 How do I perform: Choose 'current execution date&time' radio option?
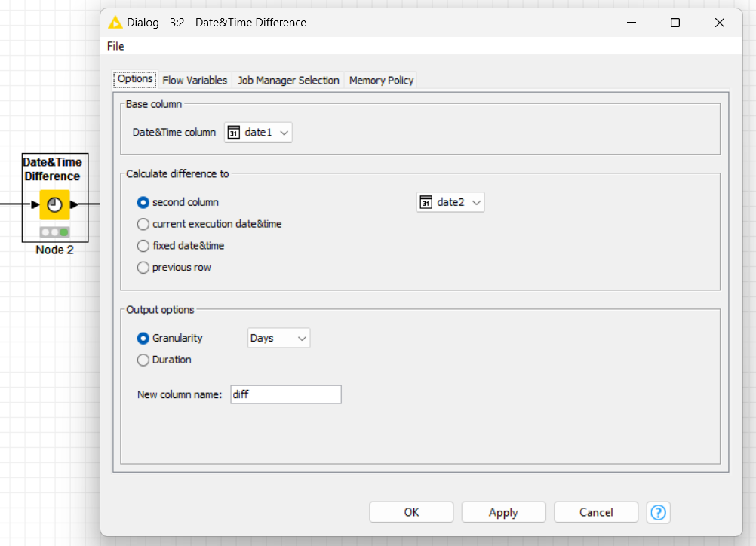[x=143, y=224]
